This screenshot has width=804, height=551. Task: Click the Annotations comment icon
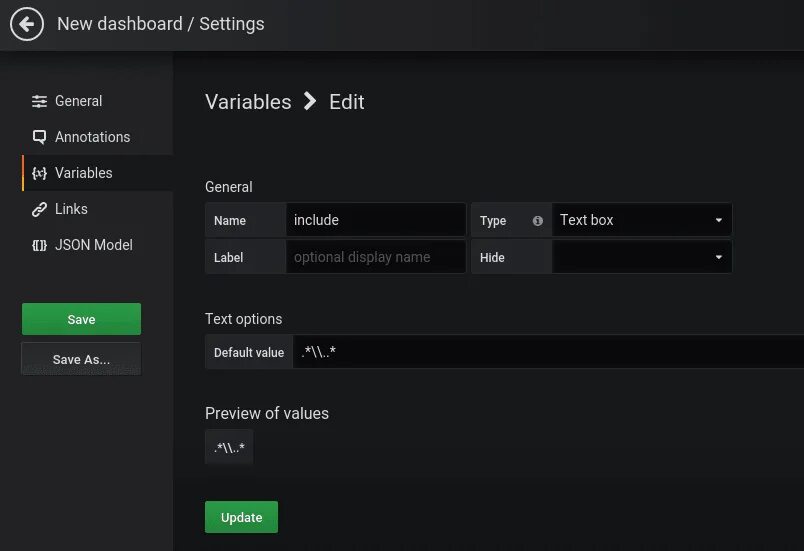[x=39, y=137]
